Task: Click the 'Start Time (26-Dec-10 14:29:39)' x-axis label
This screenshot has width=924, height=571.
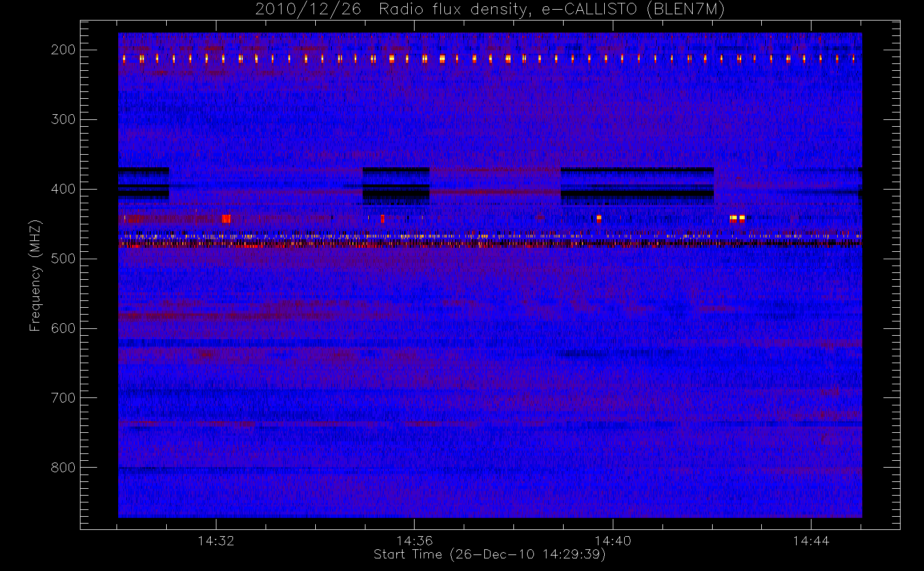Action: pos(489,554)
